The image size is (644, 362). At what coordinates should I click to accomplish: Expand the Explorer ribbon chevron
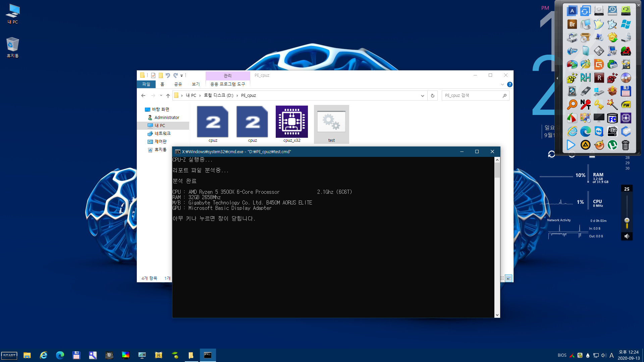pyautogui.click(x=502, y=84)
